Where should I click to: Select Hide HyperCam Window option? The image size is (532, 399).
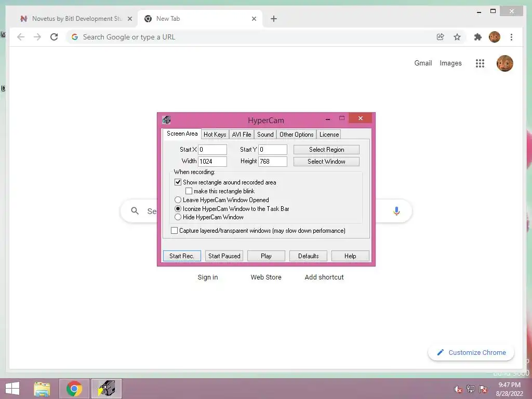(x=178, y=217)
